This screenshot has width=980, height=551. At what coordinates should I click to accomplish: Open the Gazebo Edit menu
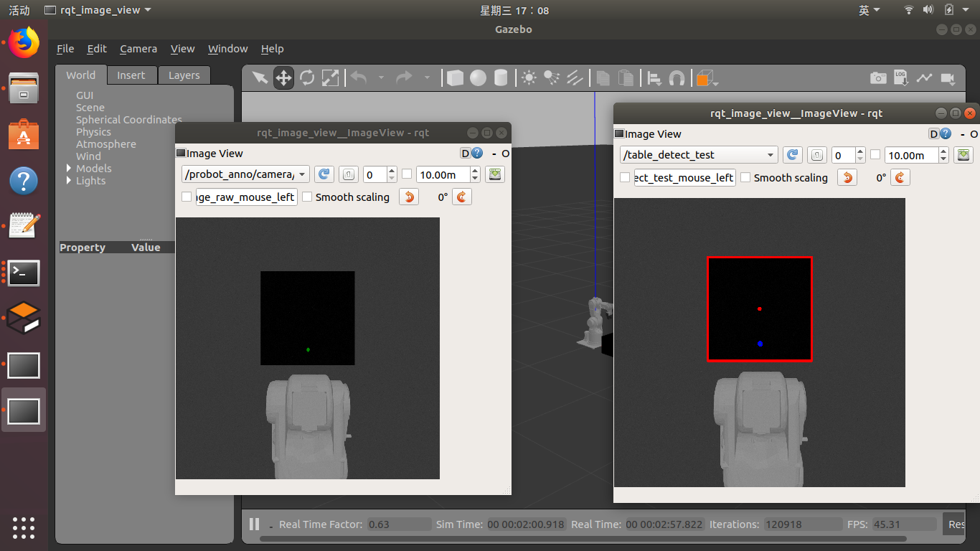point(97,49)
